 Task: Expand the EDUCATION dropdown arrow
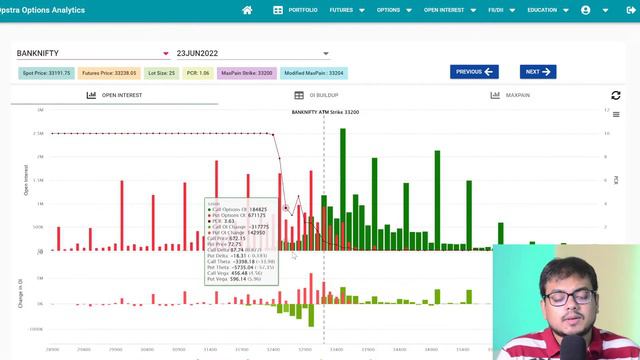pyautogui.click(x=566, y=11)
